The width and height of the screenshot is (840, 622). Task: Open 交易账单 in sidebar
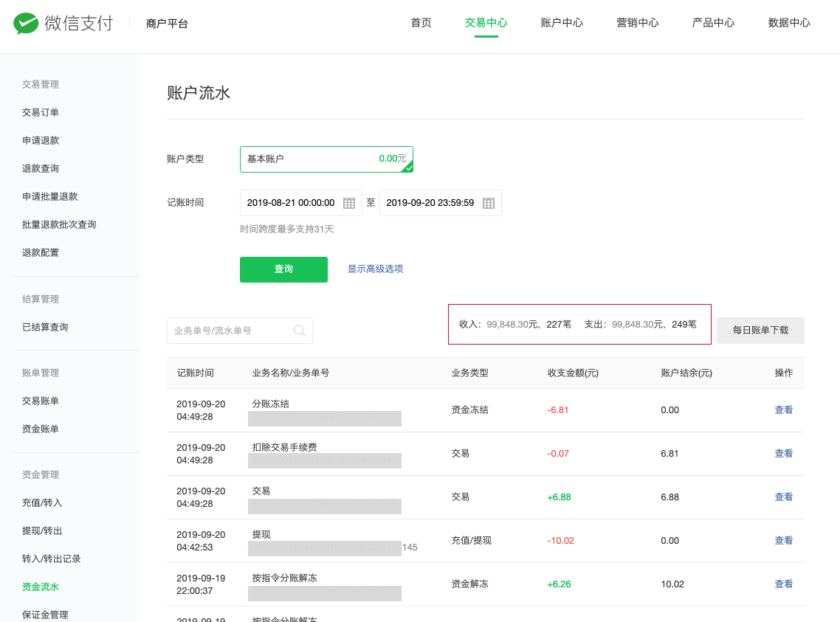click(x=40, y=401)
